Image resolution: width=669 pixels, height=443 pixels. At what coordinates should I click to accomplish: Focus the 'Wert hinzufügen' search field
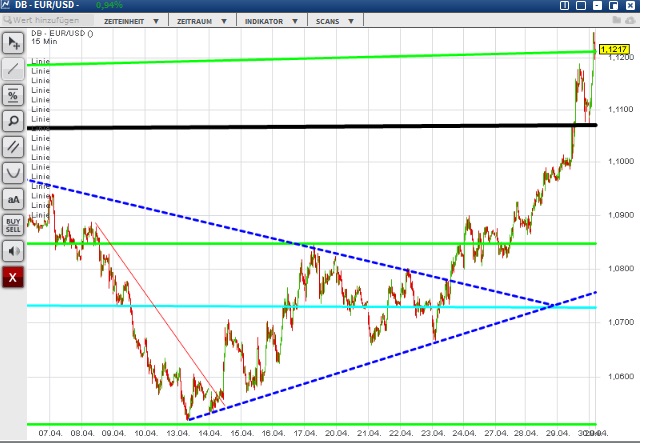(x=47, y=20)
